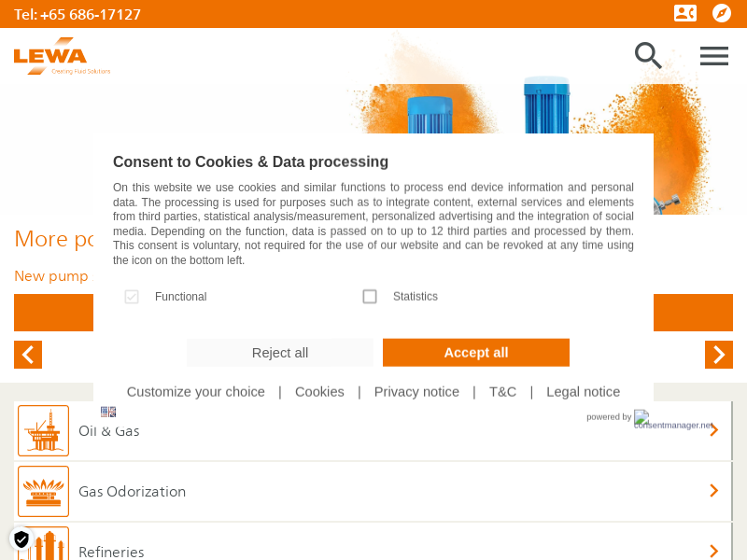Click the compass navigation icon
The image size is (747, 560).
coord(721,13)
